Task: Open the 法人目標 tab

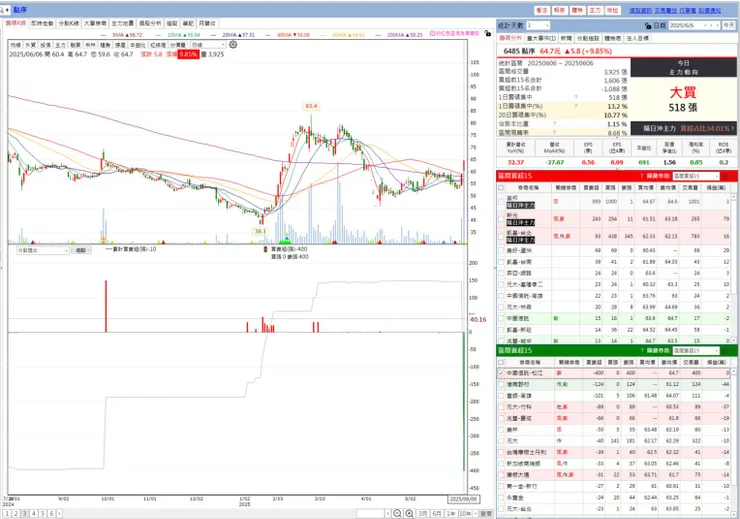Action: pos(638,38)
